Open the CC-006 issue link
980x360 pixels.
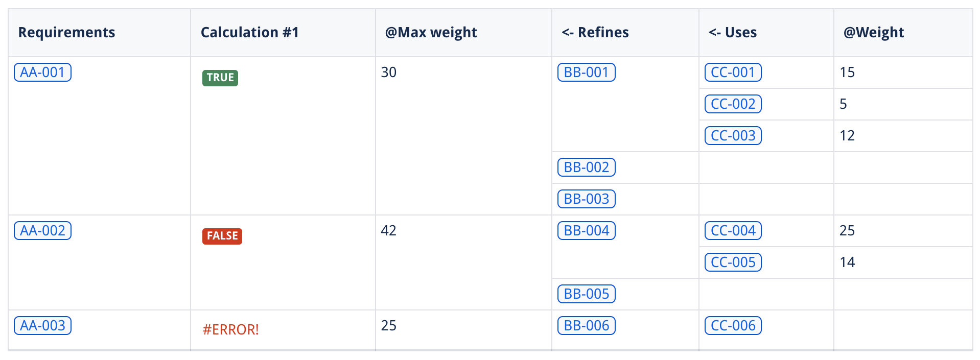coord(733,326)
